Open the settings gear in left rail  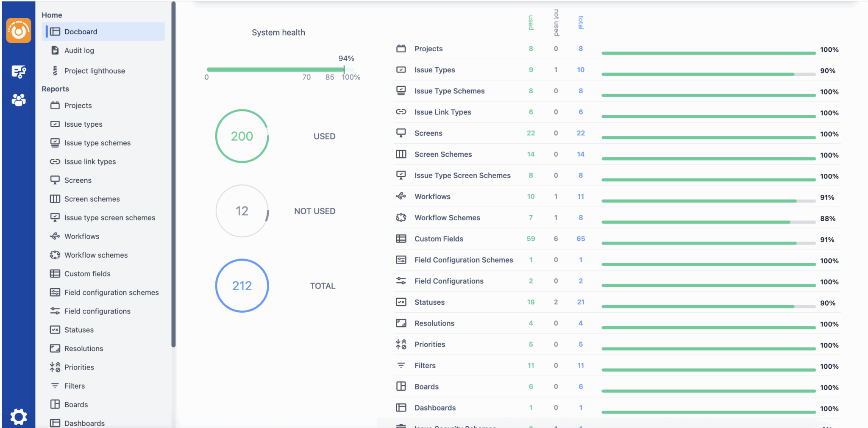19,417
